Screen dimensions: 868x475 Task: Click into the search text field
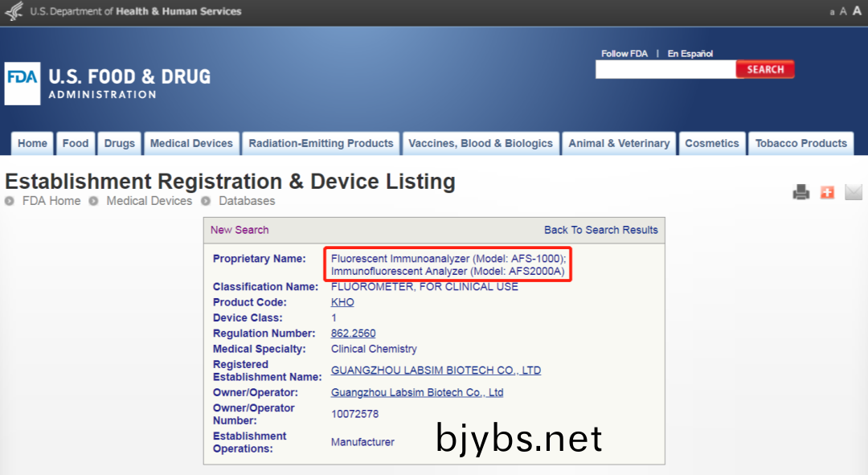tap(665, 70)
